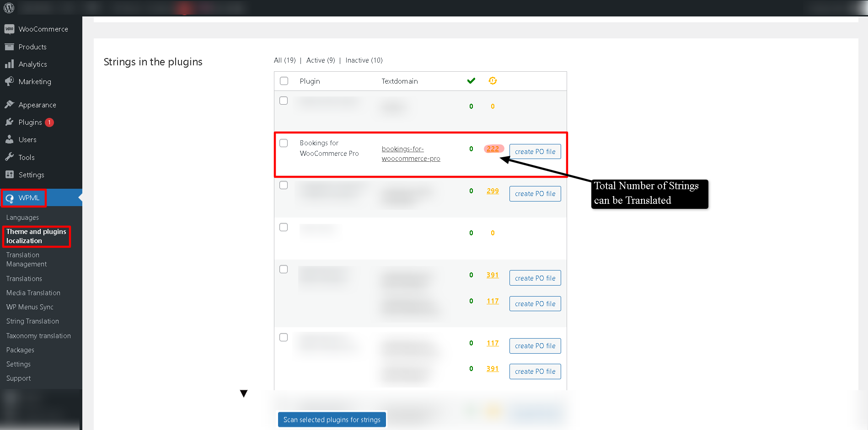The height and width of the screenshot is (430, 868).
Task: Click the Textdomain column header
Action: click(x=400, y=81)
